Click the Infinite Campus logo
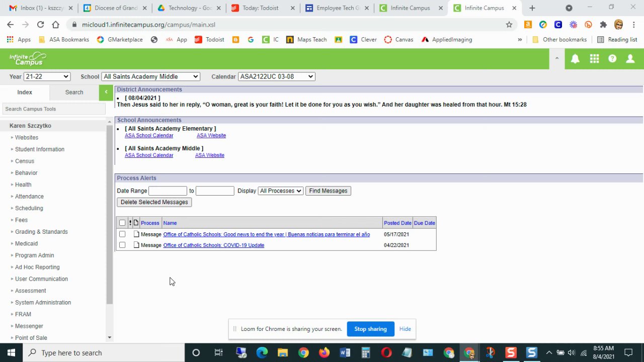Image resolution: width=644 pixels, height=362 pixels. pos(28,59)
